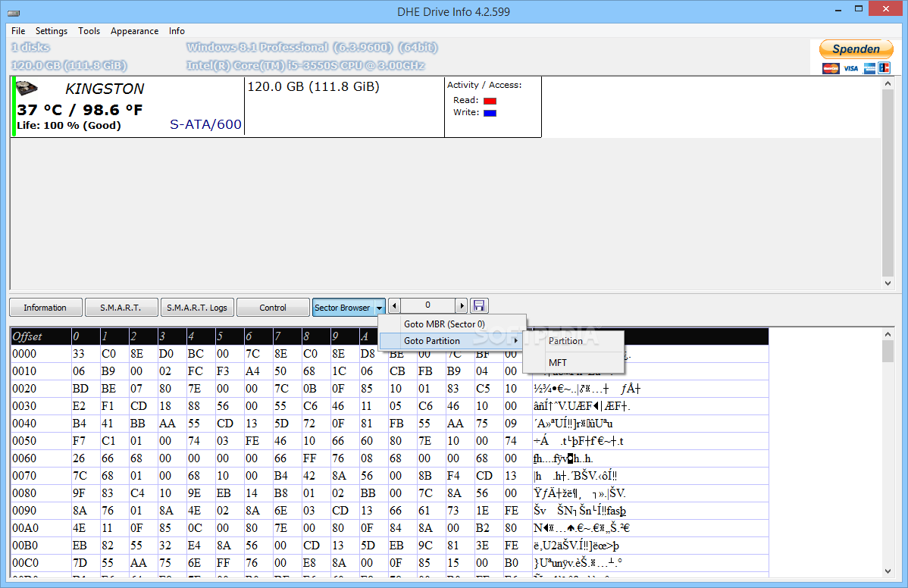Click the hex view scroll up arrow

(888, 334)
